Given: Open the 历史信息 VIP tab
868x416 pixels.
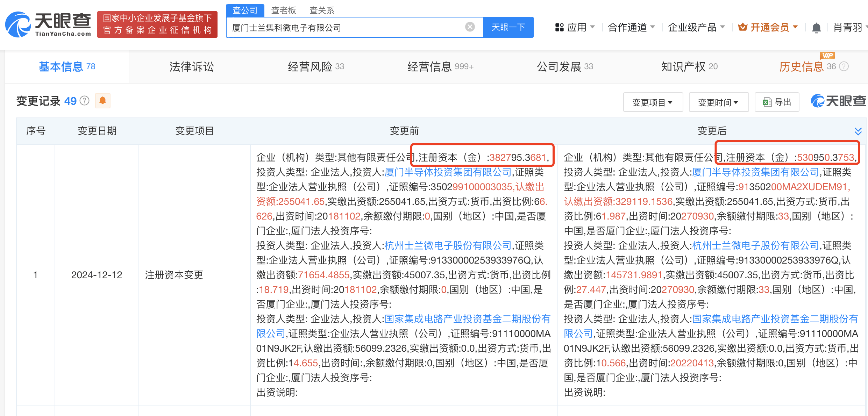Looking at the screenshot, I should [x=807, y=66].
